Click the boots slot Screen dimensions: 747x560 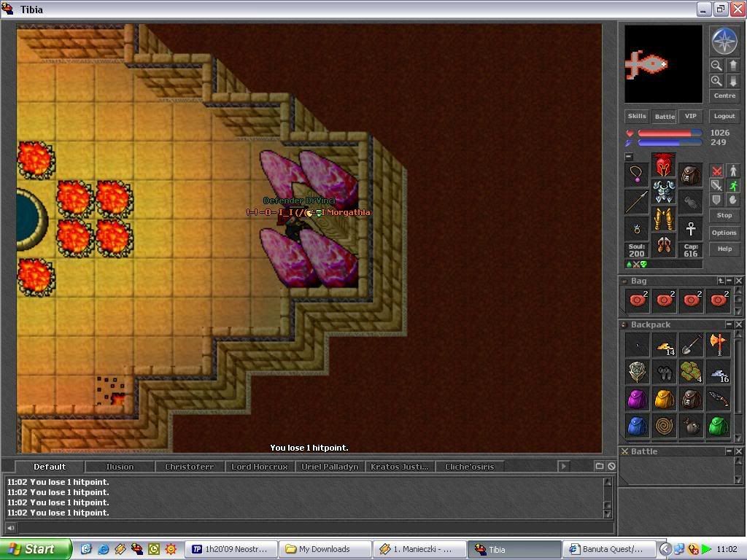coord(664,246)
